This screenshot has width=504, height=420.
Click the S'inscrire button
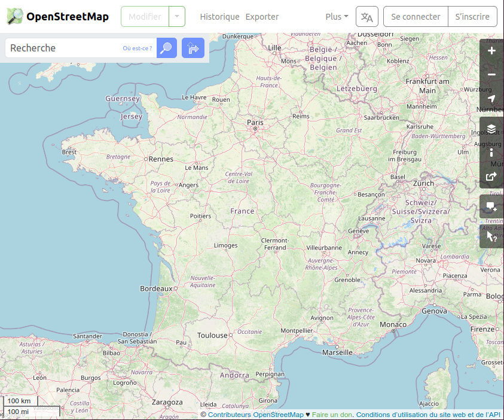tap(472, 17)
